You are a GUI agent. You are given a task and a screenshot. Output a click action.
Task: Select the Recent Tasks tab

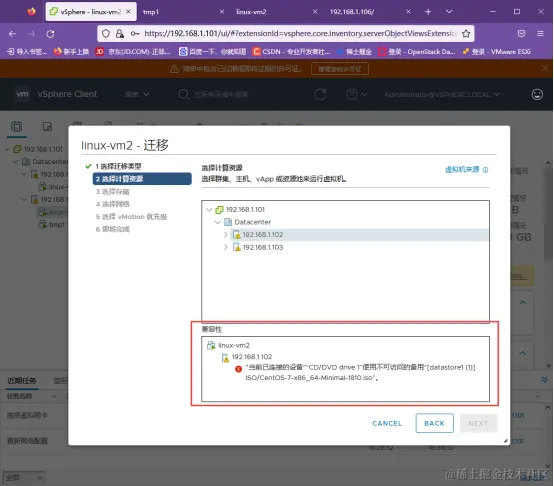22,381
